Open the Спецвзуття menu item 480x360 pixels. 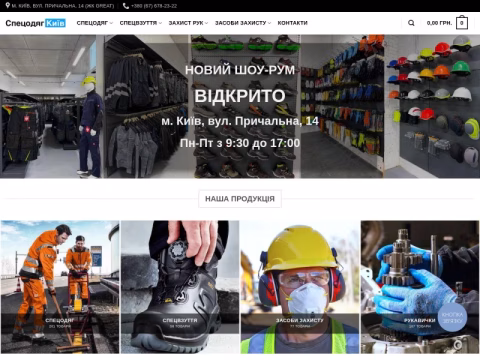(138, 23)
